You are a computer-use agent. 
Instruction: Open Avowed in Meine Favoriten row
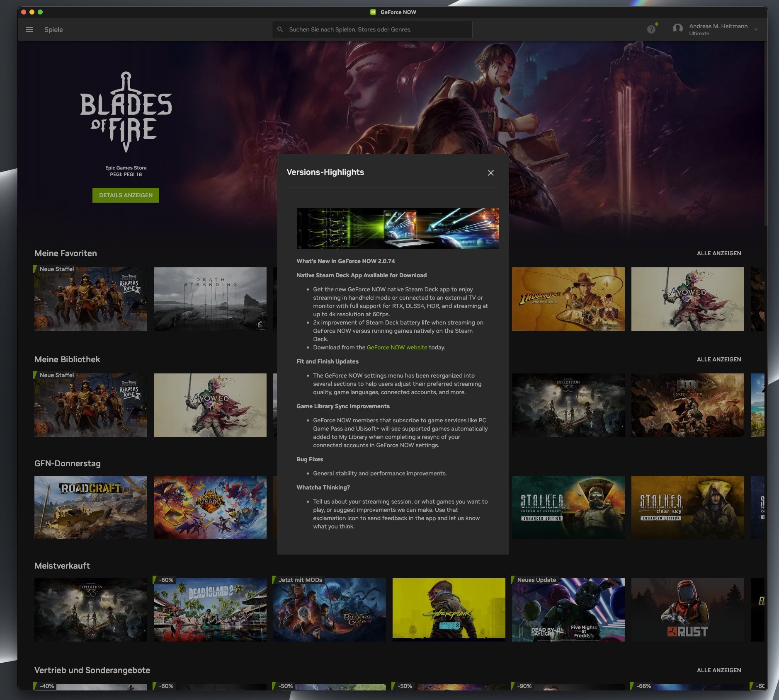tap(688, 299)
